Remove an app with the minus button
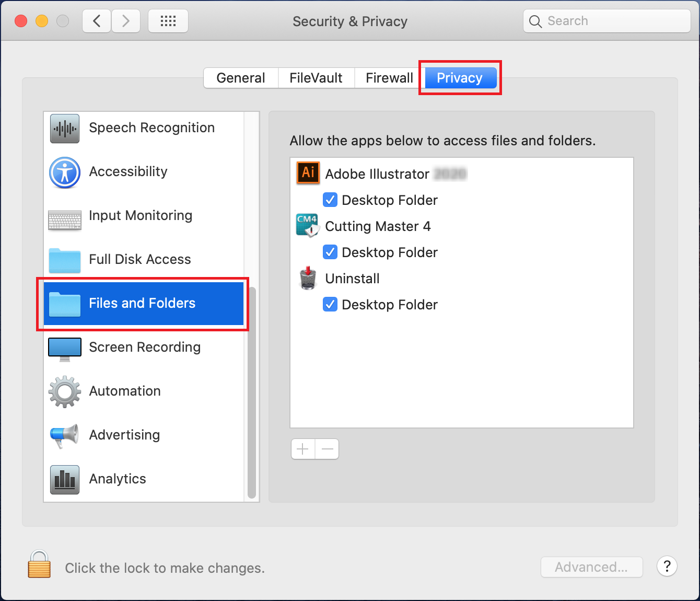 327,449
